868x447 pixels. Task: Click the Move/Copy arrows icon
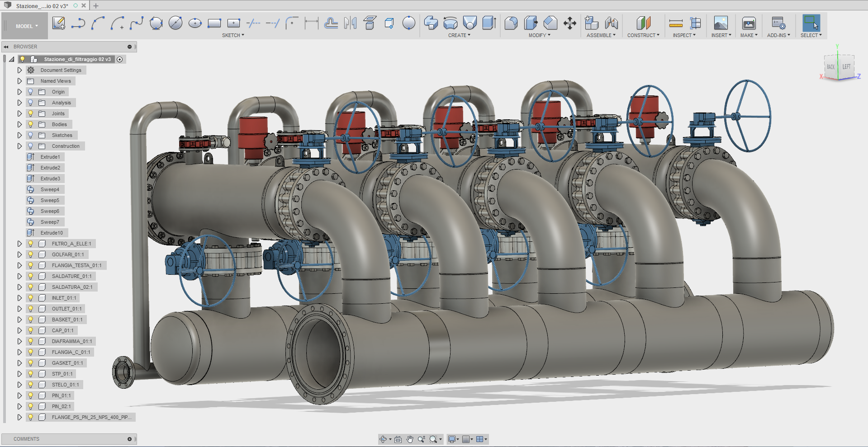click(x=570, y=23)
